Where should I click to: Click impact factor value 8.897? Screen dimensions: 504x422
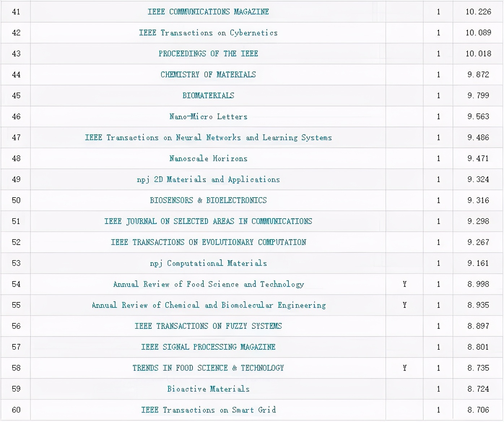click(478, 326)
